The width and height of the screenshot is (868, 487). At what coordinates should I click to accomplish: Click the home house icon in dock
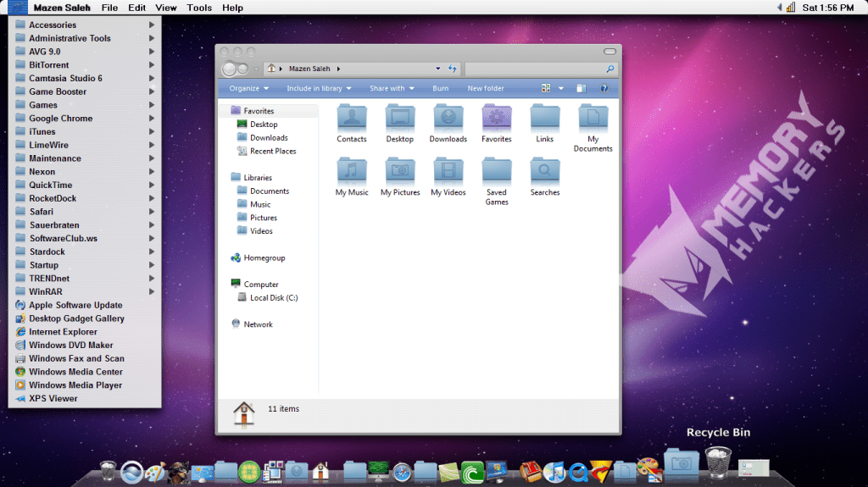320,472
